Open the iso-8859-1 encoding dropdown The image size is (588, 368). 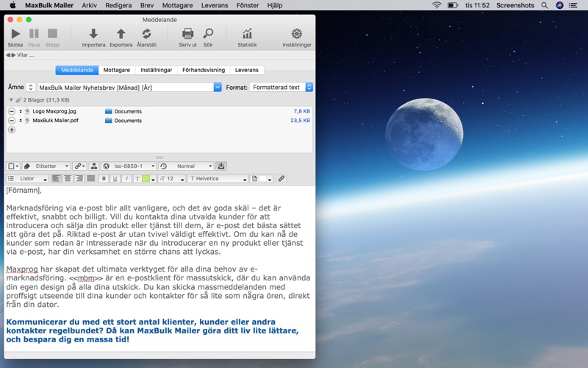point(129,166)
